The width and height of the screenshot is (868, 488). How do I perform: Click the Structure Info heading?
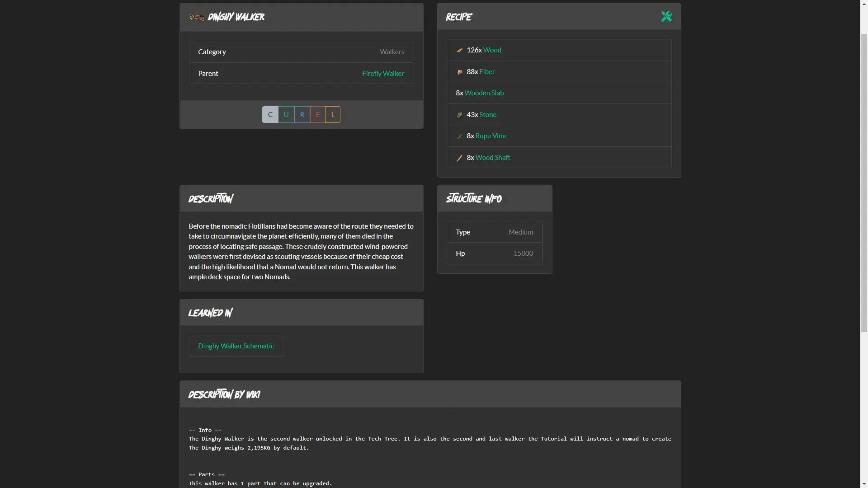[474, 198]
